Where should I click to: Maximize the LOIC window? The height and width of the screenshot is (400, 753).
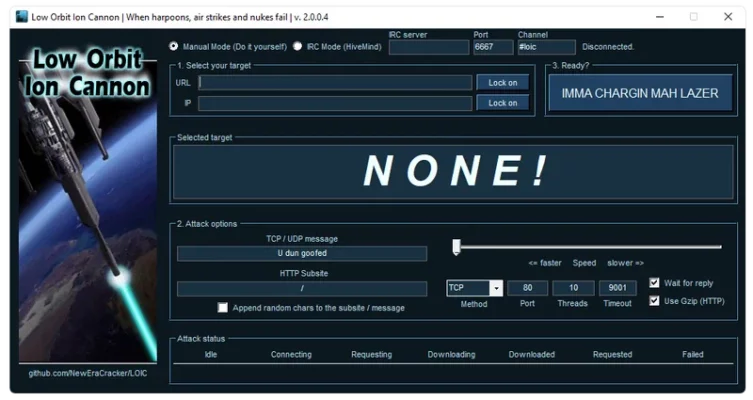tap(693, 17)
